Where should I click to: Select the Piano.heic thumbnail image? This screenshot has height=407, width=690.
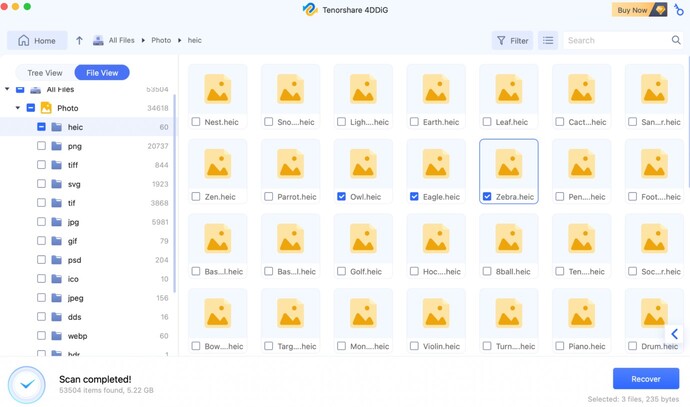581,313
